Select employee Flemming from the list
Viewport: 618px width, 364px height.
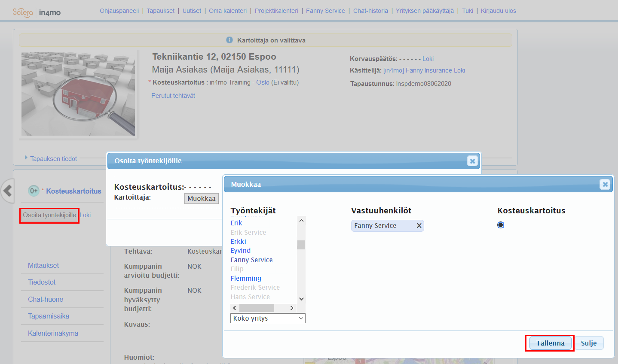246,279
